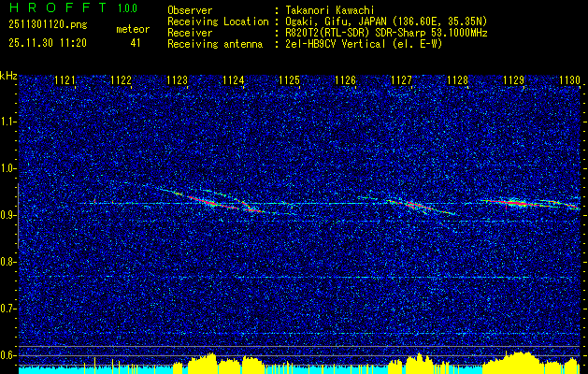Click time marker 1123
Viewport: 588px width, 374px height.
[x=177, y=80]
